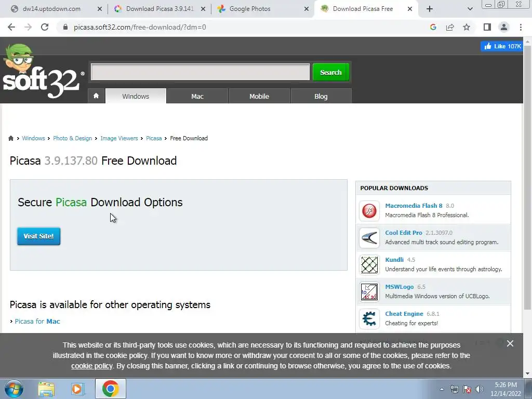Open Picasa breadcrumb link

coord(154,138)
